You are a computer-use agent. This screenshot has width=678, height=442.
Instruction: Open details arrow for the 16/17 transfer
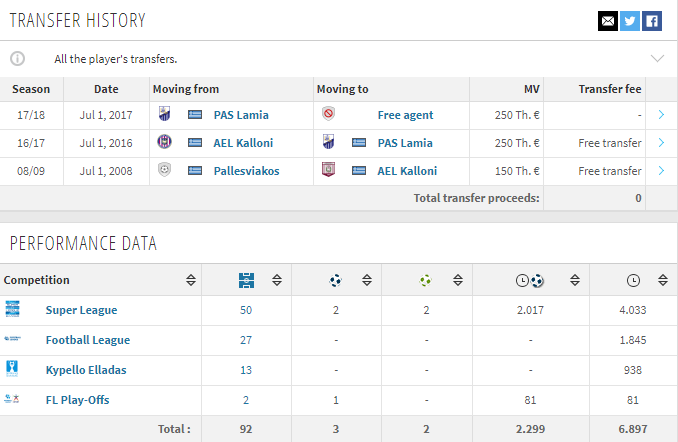click(x=661, y=143)
